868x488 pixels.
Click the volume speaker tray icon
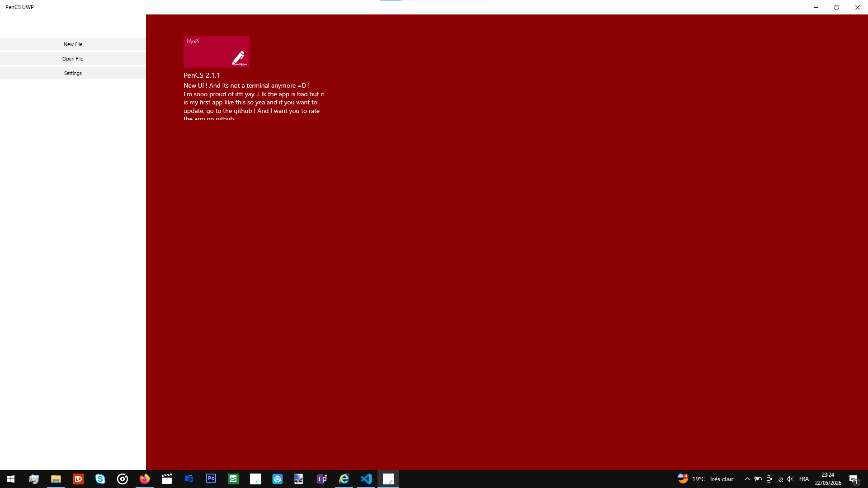(790, 479)
